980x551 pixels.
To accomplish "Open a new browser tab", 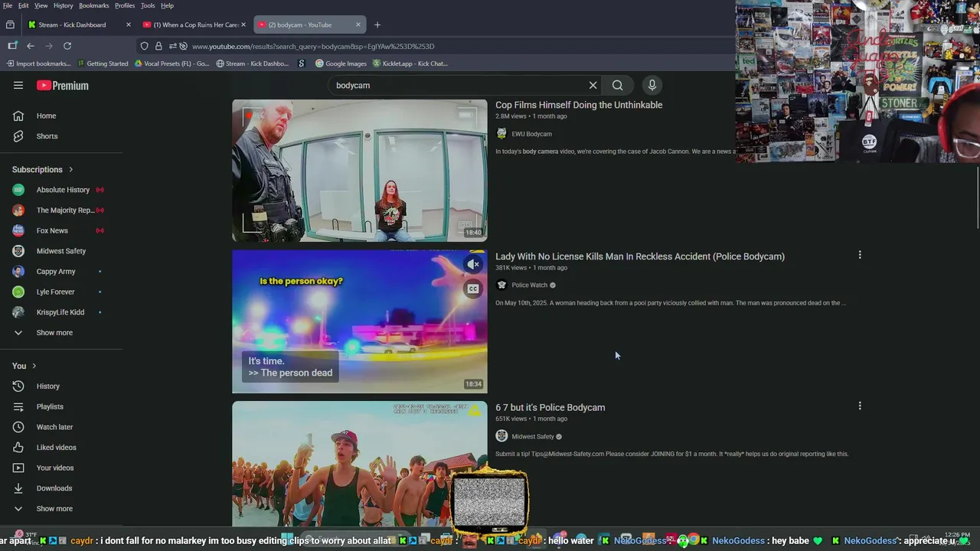I will pos(377,24).
